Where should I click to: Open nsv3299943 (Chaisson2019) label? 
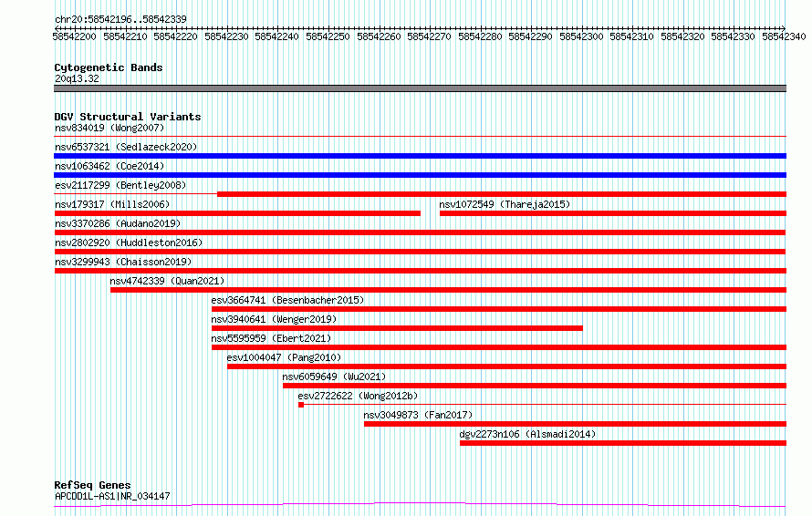coord(123,262)
